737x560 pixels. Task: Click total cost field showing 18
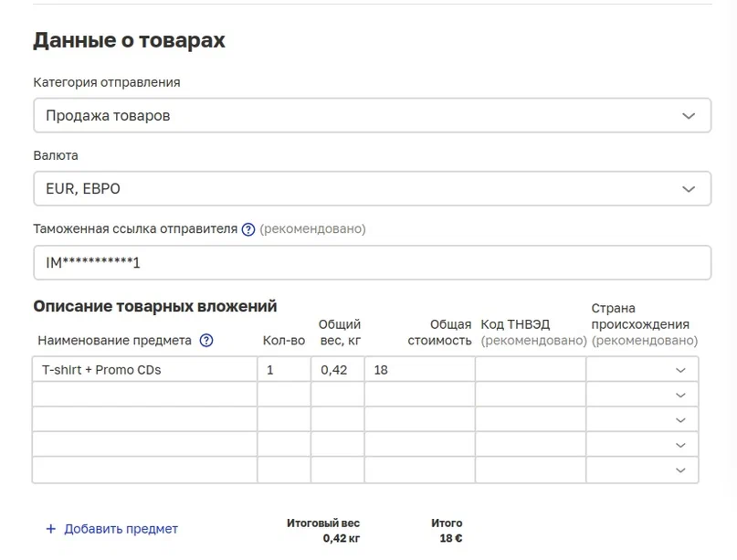point(419,370)
